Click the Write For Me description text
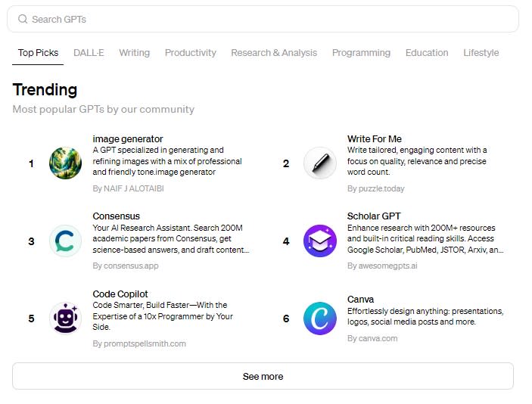This screenshot has width=532, height=404. pos(417,161)
